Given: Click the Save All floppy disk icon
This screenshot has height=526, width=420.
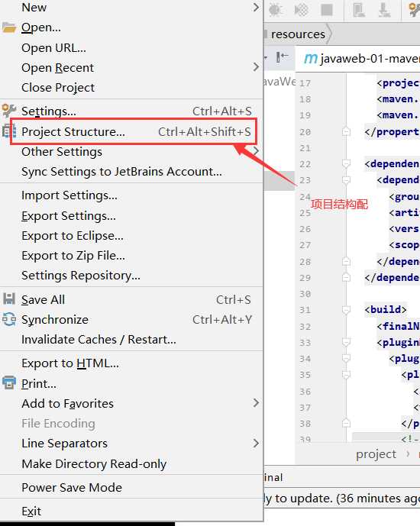Looking at the screenshot, I should pyautogui.click(x=9, y=298).
